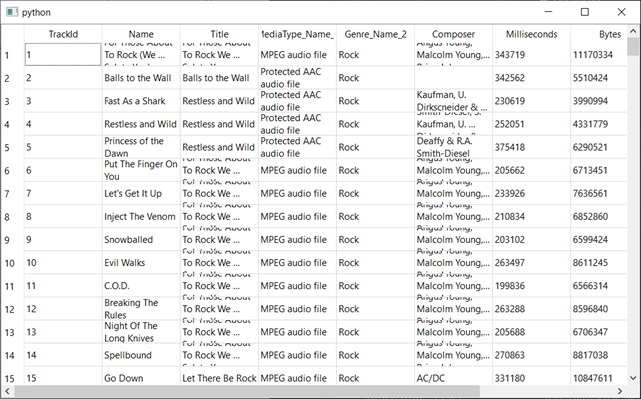Click the horizontal scrollbar left arrow
641x399 pixels.
click(7, 391)
